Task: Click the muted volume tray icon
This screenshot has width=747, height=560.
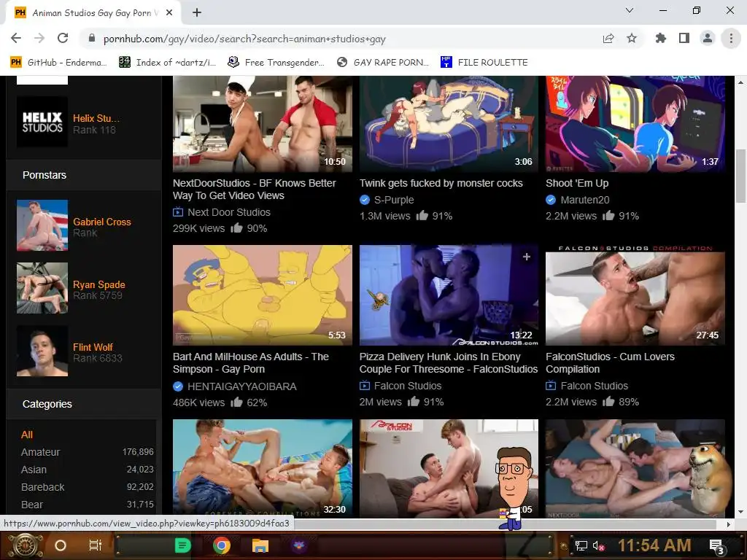Action: tap(599, 545)
